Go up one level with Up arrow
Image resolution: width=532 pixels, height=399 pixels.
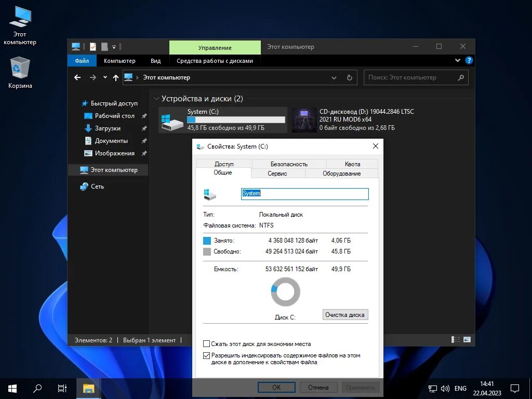116,78
